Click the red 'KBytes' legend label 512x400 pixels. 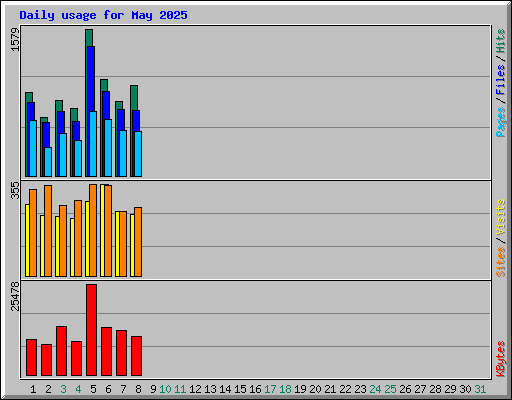point(500,359)
